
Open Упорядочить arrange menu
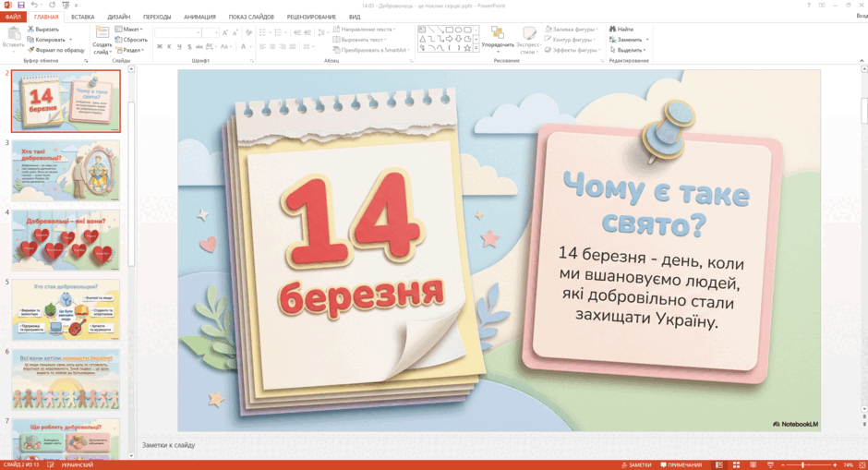coord(498,40)
